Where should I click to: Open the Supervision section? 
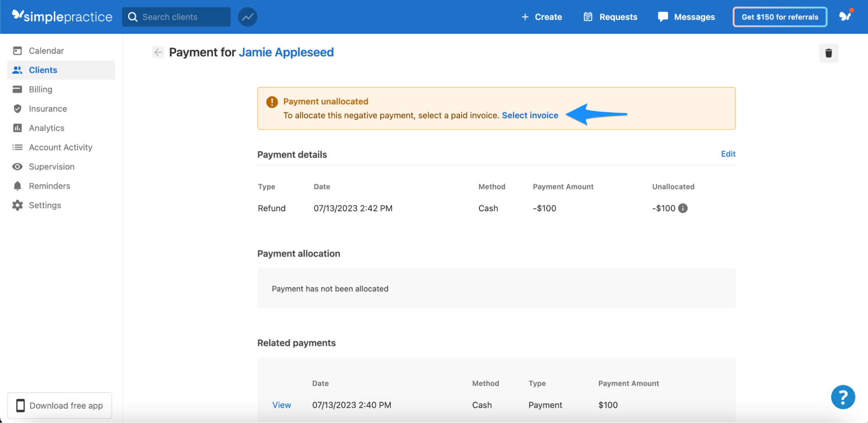[x=52, y=166]
